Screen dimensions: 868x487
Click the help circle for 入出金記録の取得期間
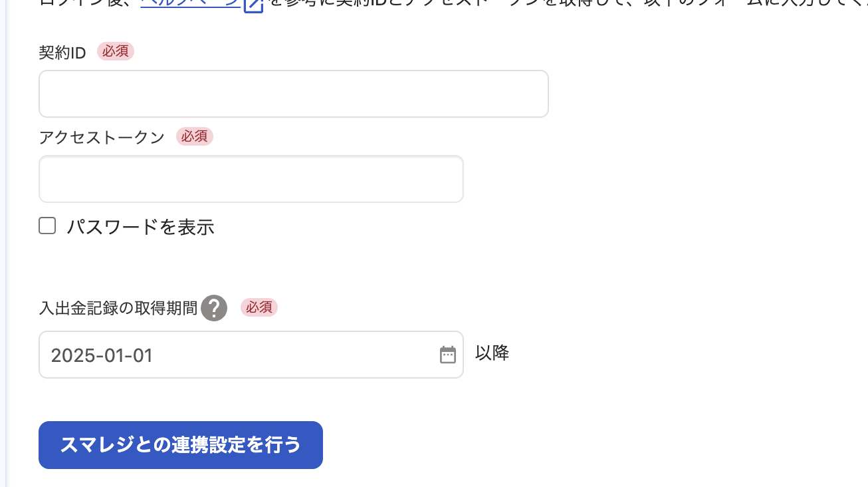pos(213,307)
